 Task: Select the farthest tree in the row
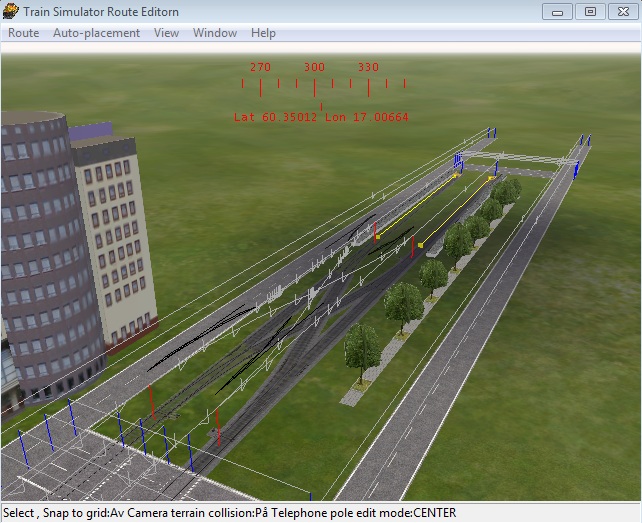pos(507,189)
